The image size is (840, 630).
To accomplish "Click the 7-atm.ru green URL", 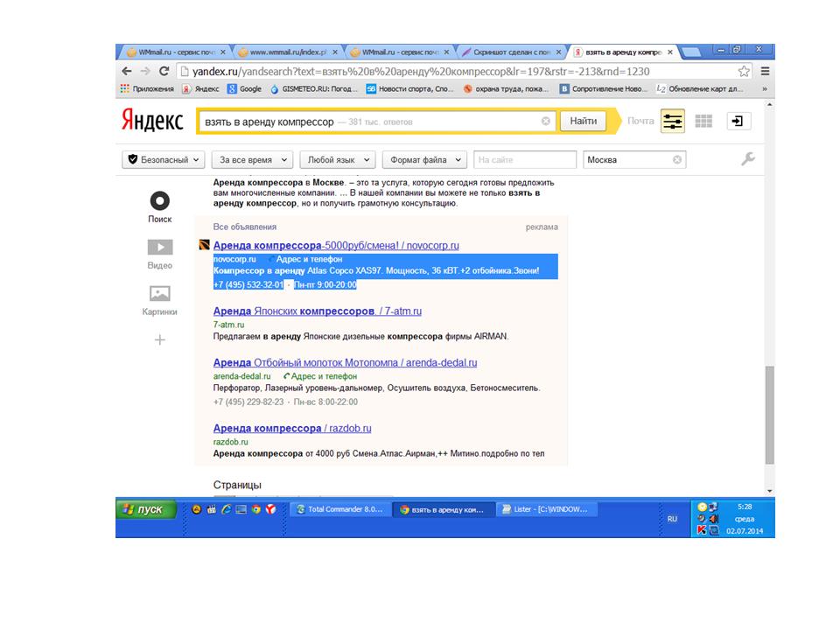I will (x=228, y=325).
